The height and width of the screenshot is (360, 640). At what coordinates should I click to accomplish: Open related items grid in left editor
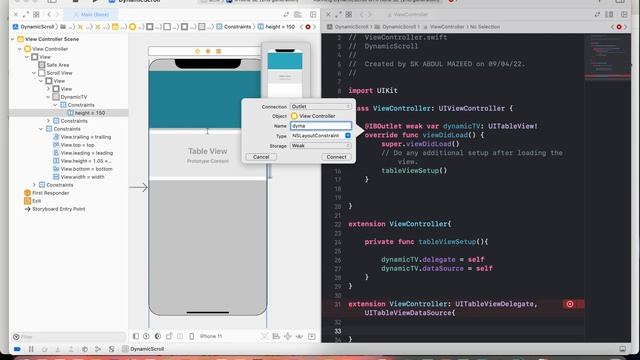tap(36, 14)
